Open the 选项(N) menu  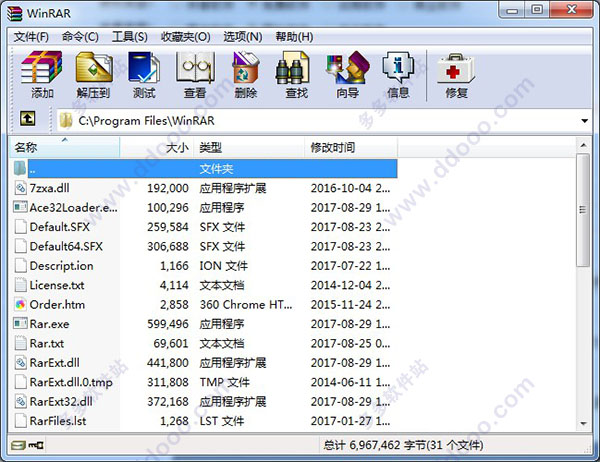(243, 37)
